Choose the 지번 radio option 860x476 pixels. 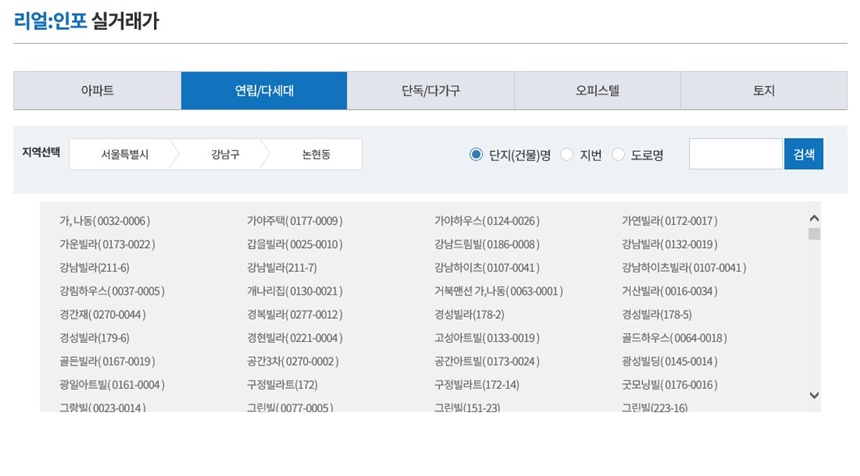pyautogui.click(x=567, y=155)
